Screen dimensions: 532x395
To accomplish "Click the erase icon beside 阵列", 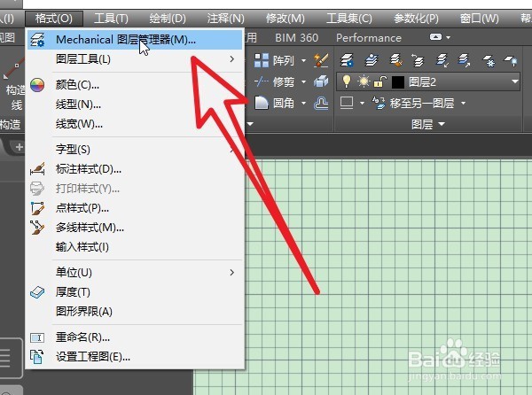I will pos(321,60).
